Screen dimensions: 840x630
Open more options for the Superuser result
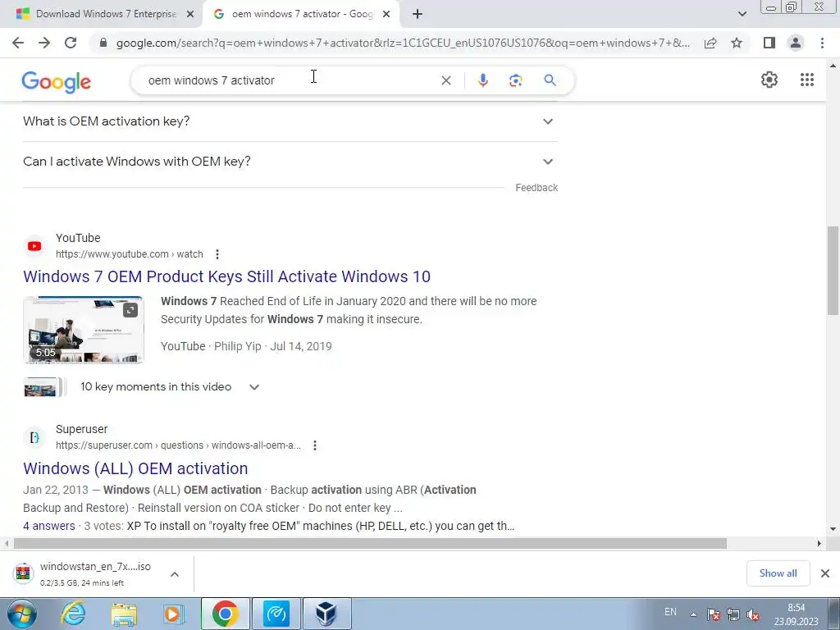(x=315, y=445)
